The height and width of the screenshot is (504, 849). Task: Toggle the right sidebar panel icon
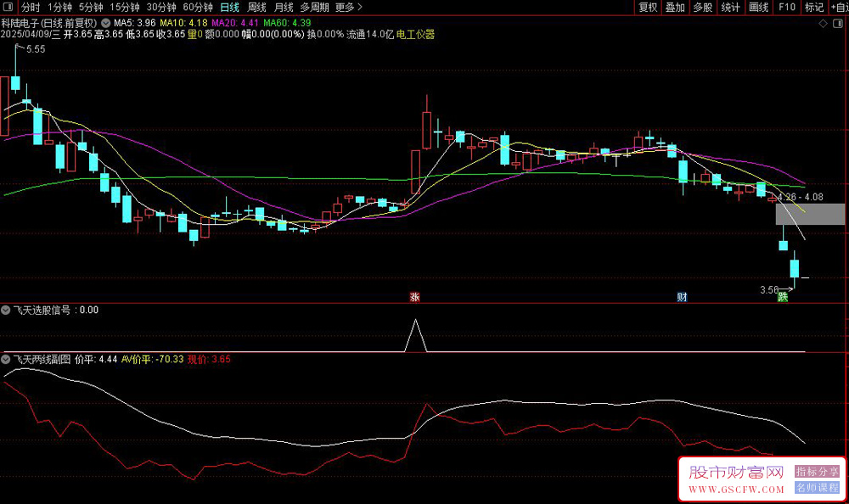(x=838, y=23)
